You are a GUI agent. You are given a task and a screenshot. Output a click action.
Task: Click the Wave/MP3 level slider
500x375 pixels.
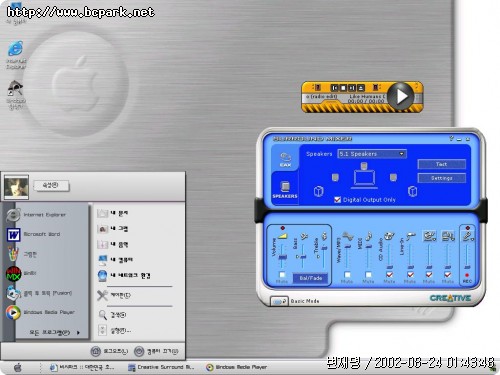pyautogui.click(x=347, y=247)
